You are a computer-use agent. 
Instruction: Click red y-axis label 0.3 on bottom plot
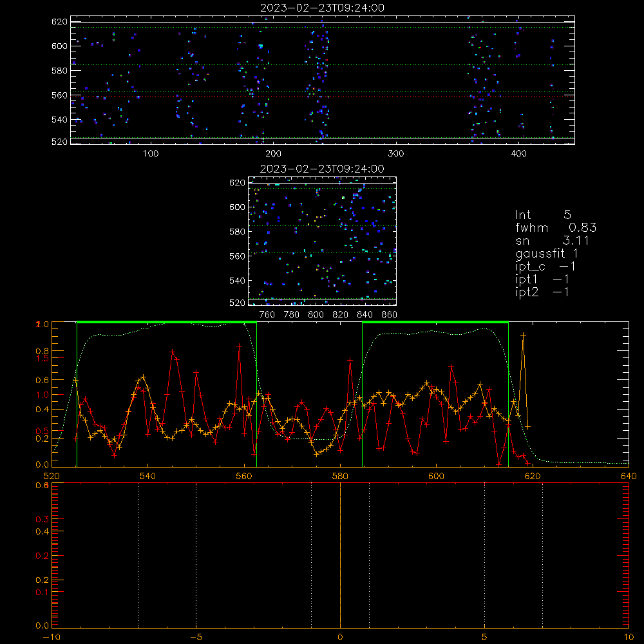[x=43, y=520]
